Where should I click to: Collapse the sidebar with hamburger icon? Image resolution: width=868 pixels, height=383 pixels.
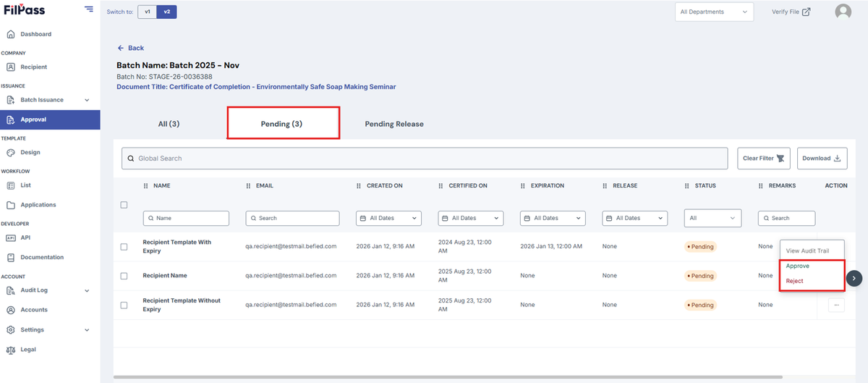point(88,9)
